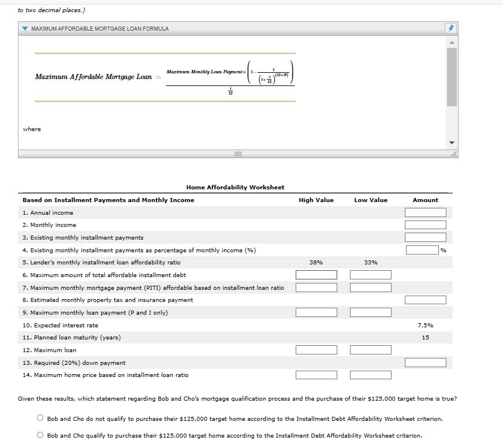Collapse the Maximum Affordable Mortgage Loan Formula panel
Image resolution: width=503 pixels, height=448 pixels.
coord(25,28)
